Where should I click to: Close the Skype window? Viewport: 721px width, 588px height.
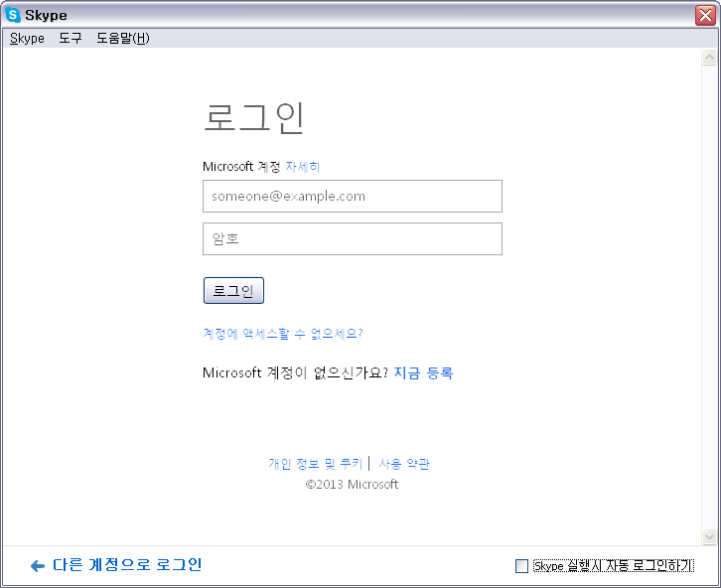pyautogui.click(x=705, y=15)
